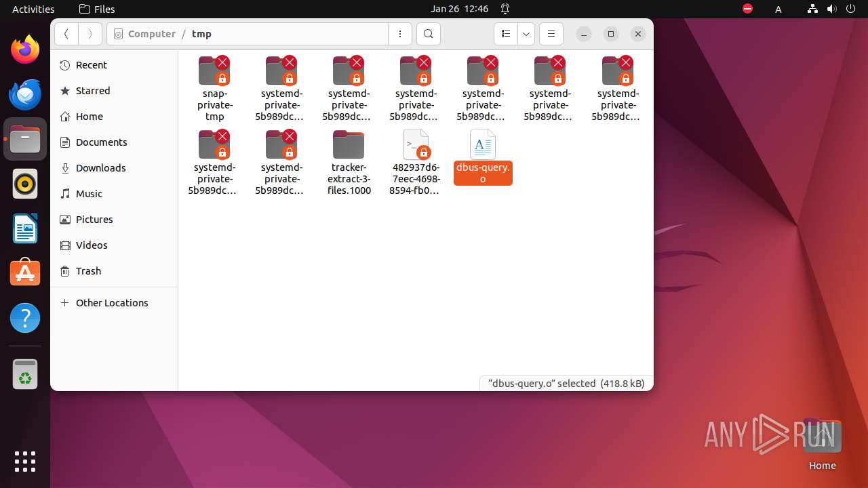Open the path bar three-dot menu
The image size is (868, 488).
coord(400,34)
